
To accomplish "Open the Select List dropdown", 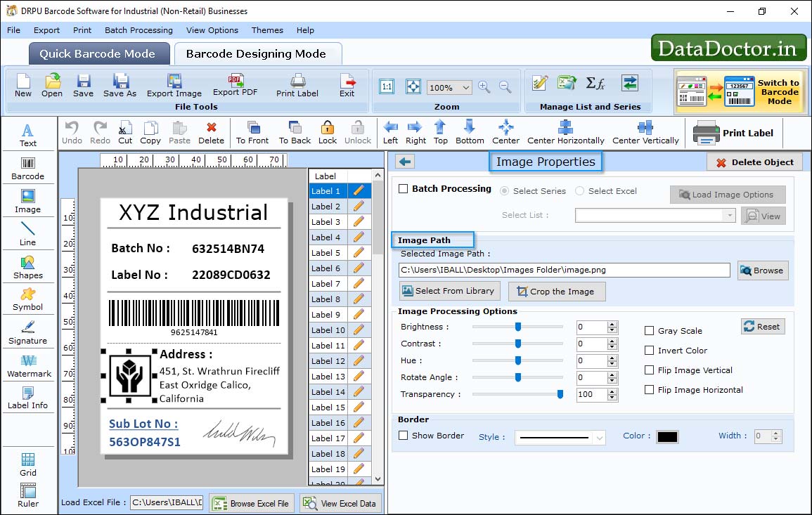I will click(x=729, y=215).
